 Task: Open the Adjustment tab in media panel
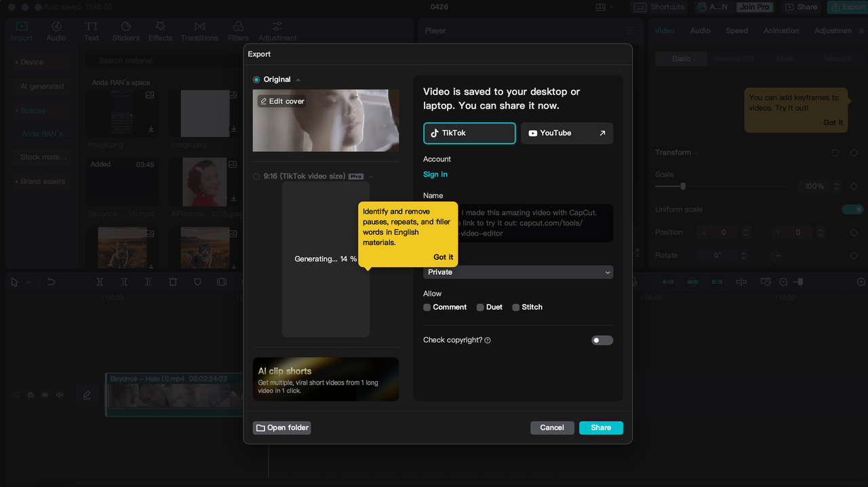pos(277,31)
